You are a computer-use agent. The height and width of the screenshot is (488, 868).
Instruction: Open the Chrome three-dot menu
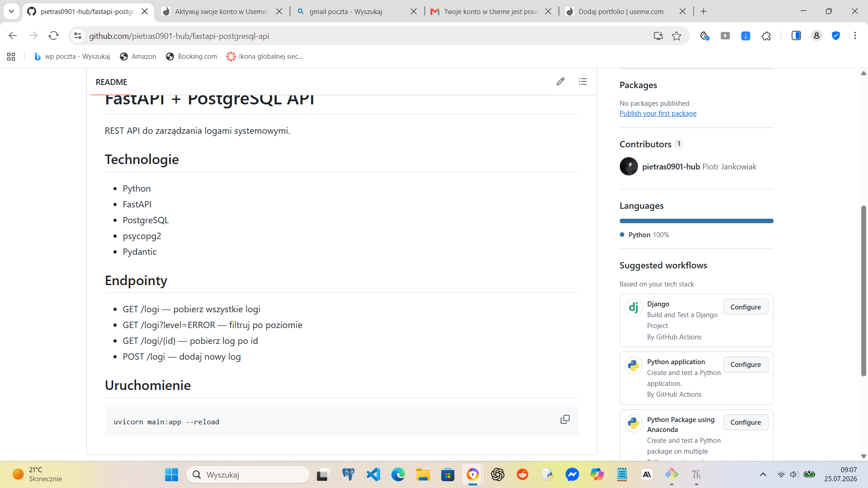855,36
